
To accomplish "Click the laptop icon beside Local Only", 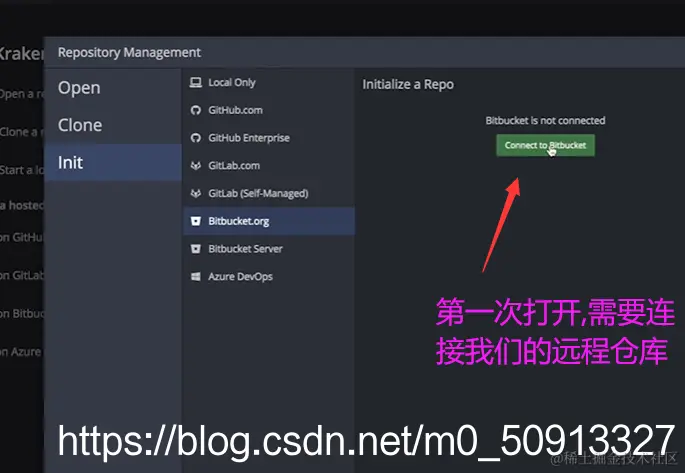I will pyautogui.click(x=196, y=83).
